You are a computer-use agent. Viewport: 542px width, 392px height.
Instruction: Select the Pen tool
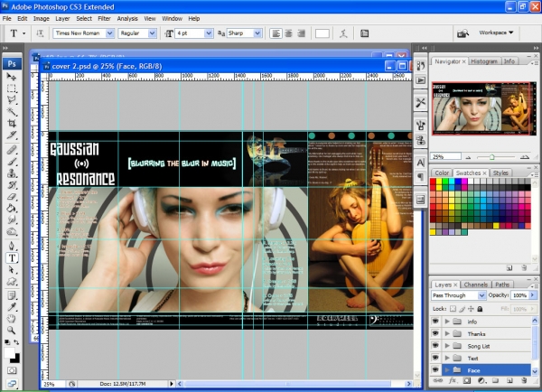click(12, 246)
